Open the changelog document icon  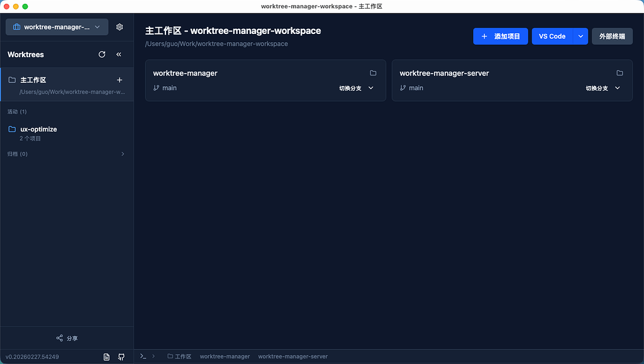point(106,357)
